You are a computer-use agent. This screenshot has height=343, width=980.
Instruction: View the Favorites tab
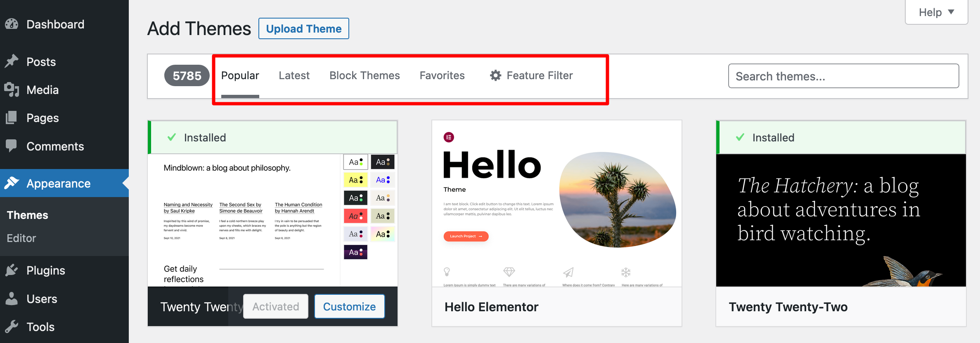[442, 75]
